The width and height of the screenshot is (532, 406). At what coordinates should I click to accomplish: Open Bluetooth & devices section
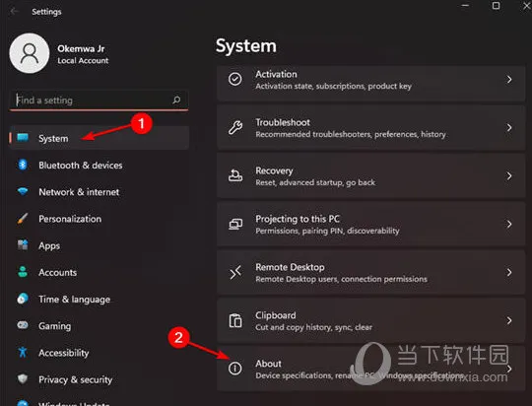pos(81,166)
